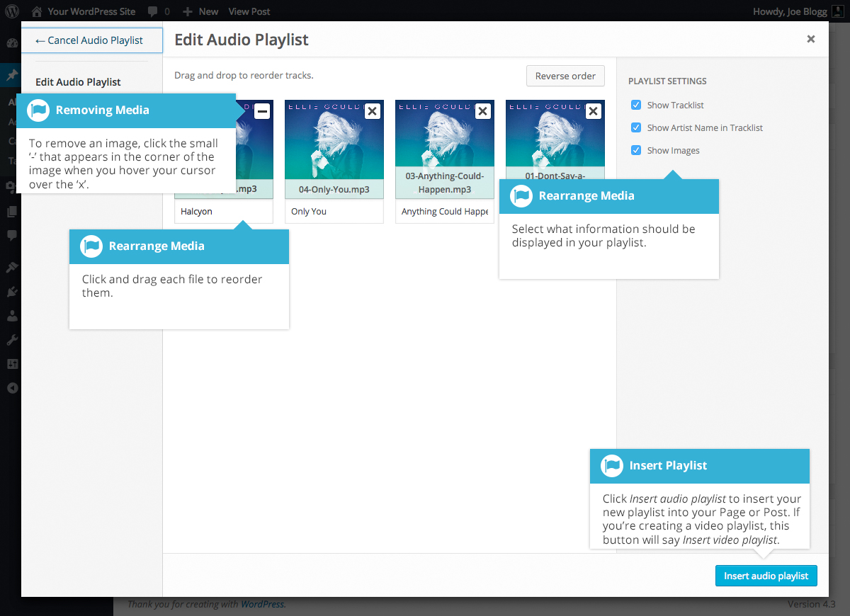Select Edit Audio Playlist in the left menu
This screenshot has width=850, height=616.
[x=78, y=82]
